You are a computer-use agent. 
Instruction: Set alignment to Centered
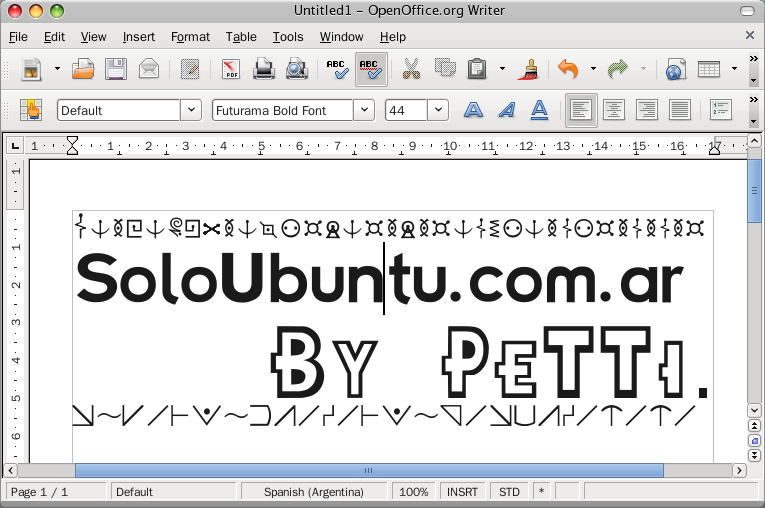click(x=614, y=110)
